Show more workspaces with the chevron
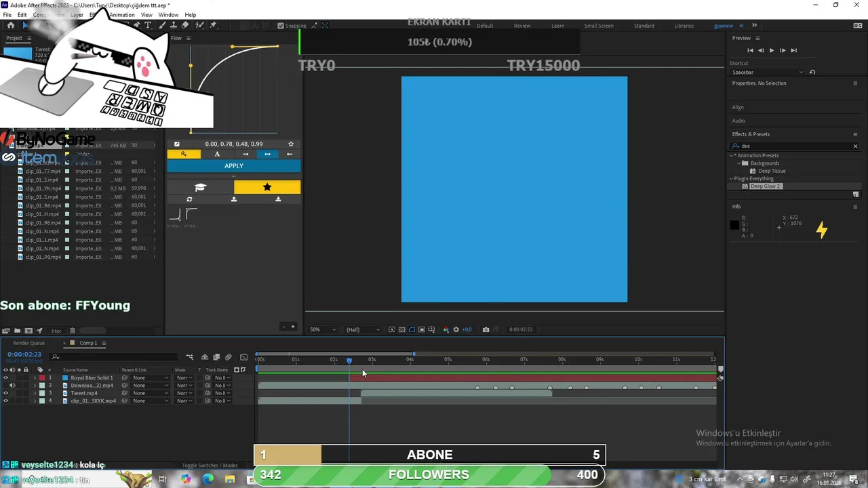The height and width of the screenshot is (488, 868). pos(754,26)
